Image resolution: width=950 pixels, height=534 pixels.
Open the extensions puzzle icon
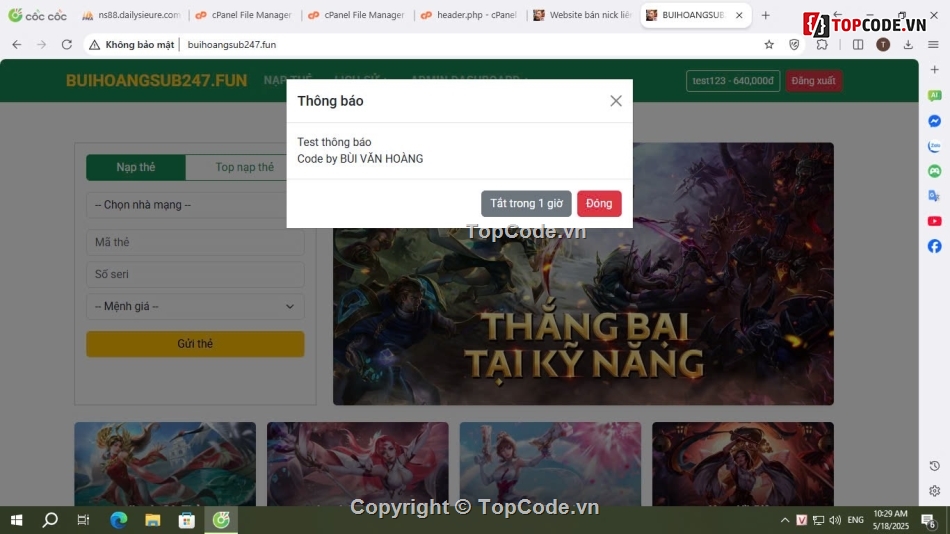click(822, 44)
